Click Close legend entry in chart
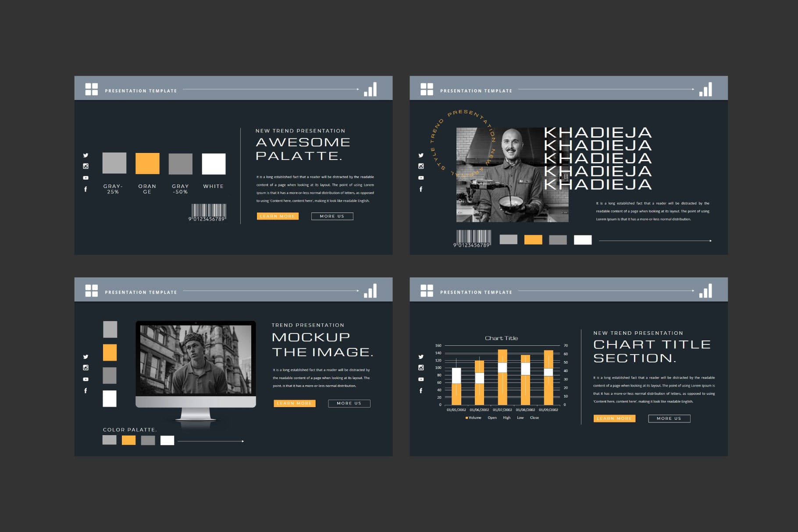 coord(534,418)
